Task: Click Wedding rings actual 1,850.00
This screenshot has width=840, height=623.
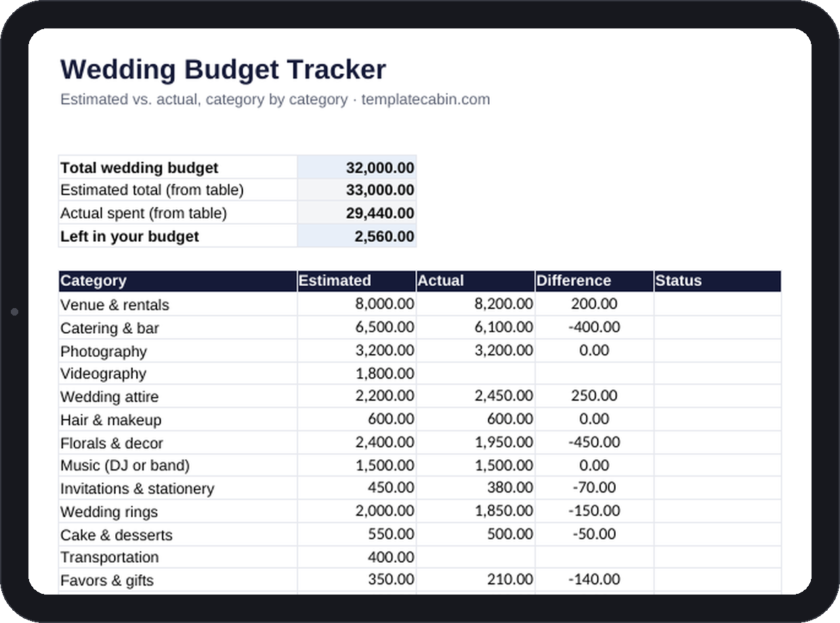Action: (476, 511)
